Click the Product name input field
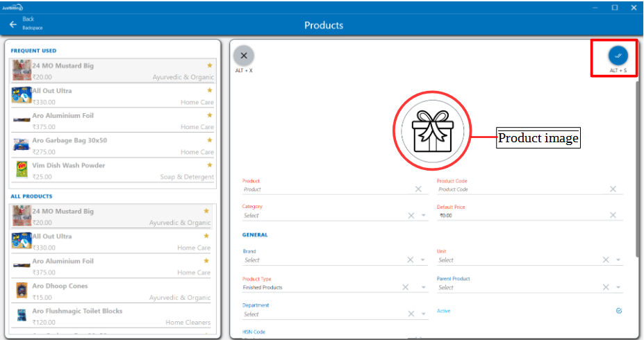This screenshot has height=340, width=644. point(327,189)
